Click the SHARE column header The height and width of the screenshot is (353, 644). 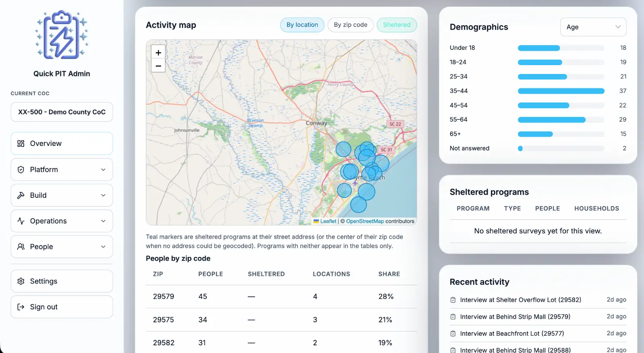(389, 274)
